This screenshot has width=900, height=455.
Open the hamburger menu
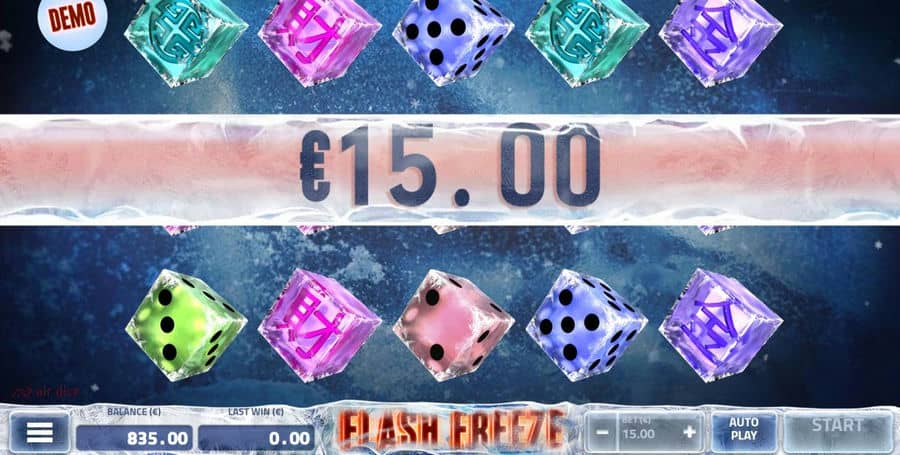tap(40, 433)
